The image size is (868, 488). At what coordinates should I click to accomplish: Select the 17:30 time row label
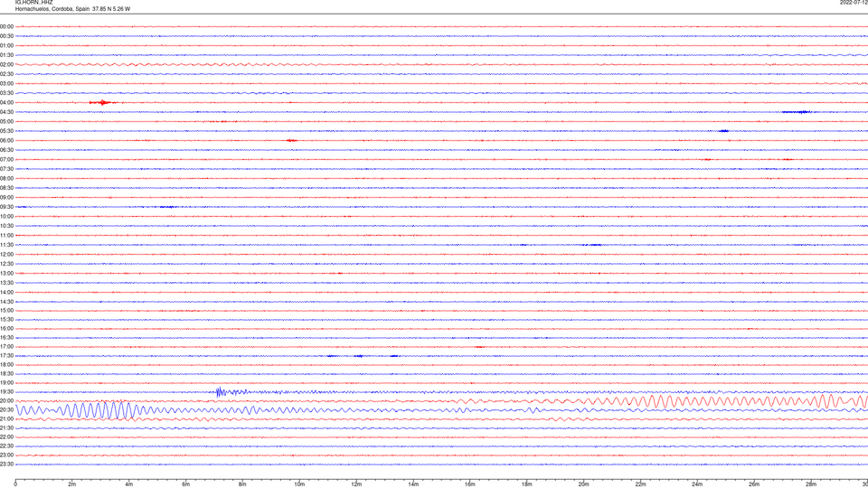(6, 356)
